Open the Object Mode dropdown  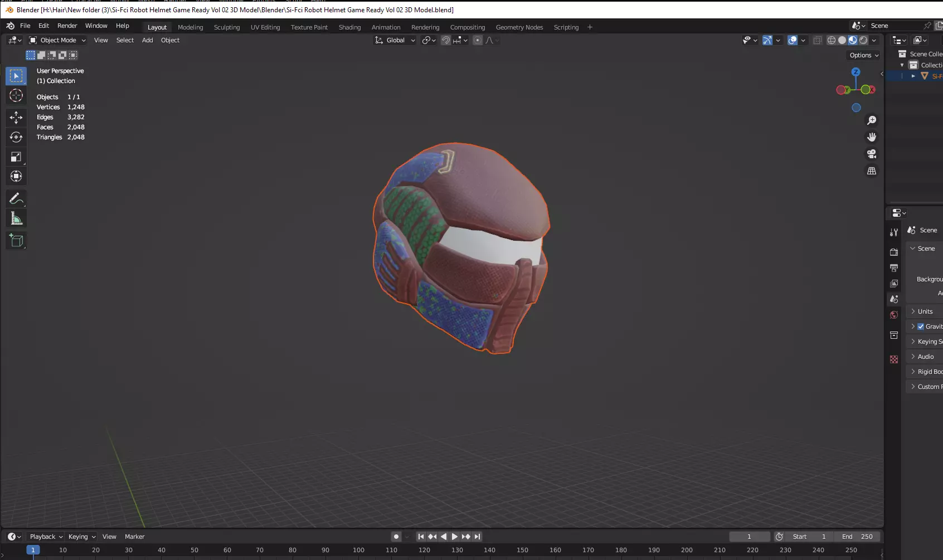pos(57,40)
